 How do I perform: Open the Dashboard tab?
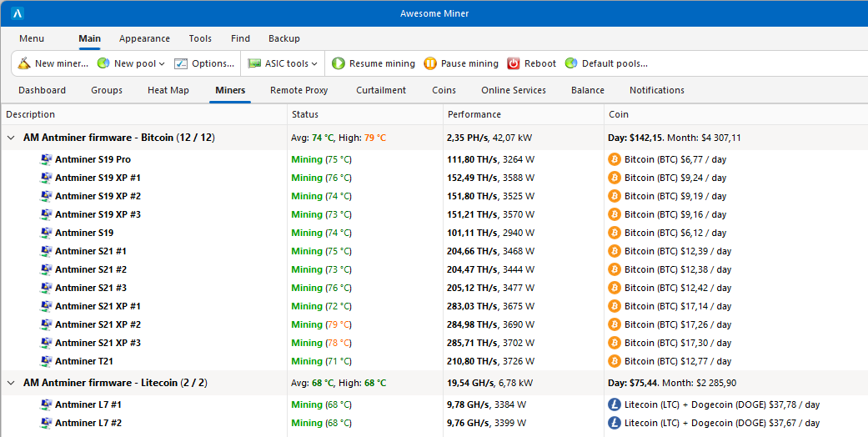pos(42,90)
